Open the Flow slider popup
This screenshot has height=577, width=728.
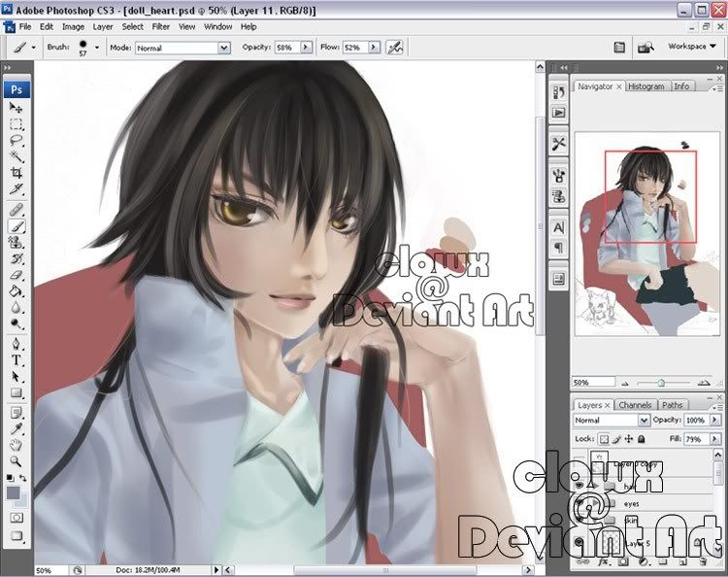(374, 47)
